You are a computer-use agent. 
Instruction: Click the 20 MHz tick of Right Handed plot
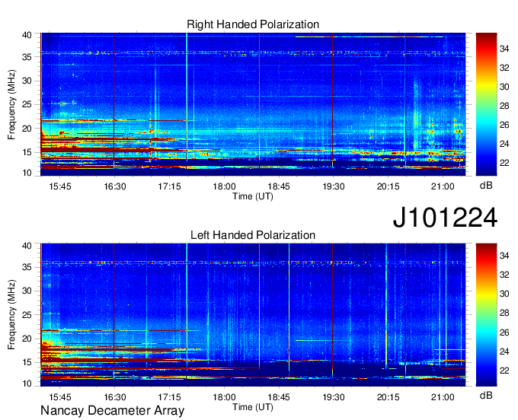[x=27, y=129]
